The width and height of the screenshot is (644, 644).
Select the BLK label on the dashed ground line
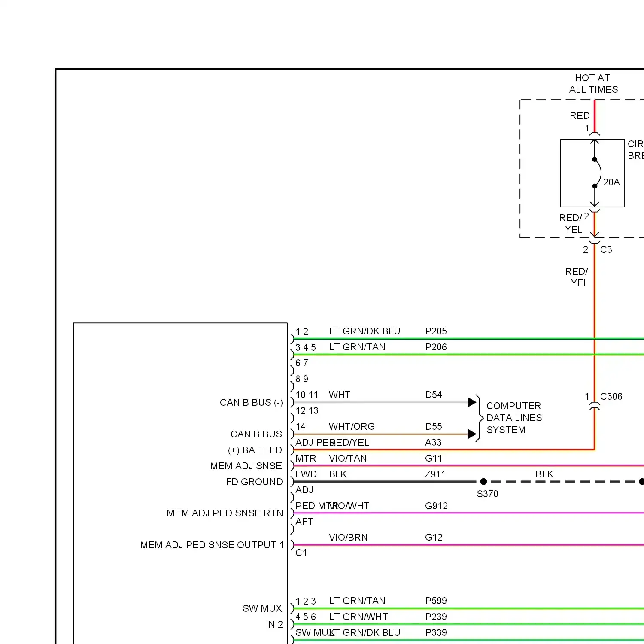coord(544,474)
